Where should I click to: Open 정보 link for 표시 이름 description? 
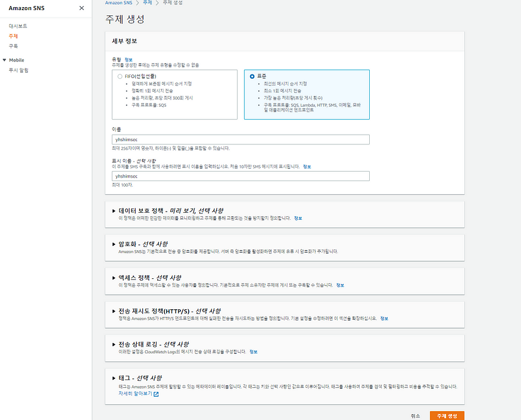coord(307,167)
